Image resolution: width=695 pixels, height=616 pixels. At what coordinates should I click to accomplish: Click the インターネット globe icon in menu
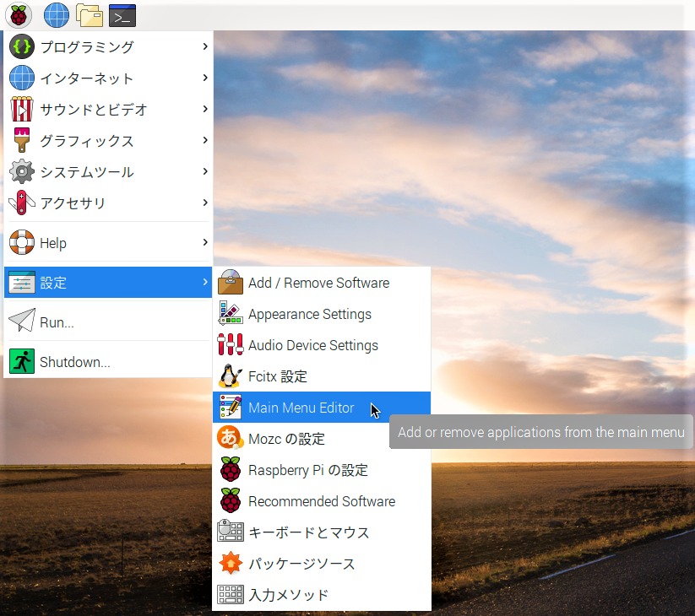tap(22, 78)
